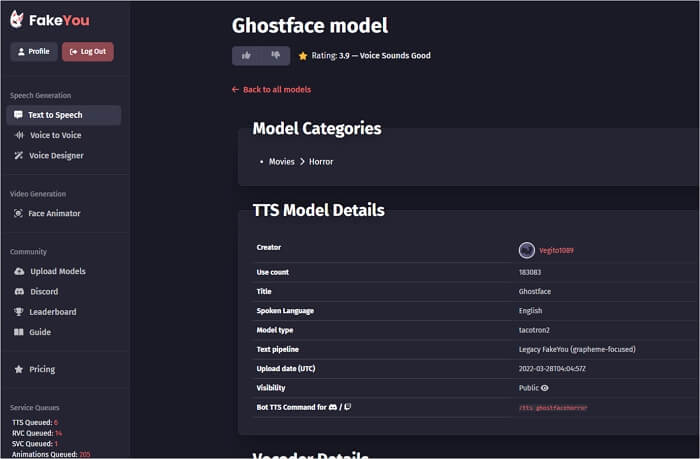700x459 pixels.
Task: Click the creator avatar thumbnail
Action: [527, 250]
